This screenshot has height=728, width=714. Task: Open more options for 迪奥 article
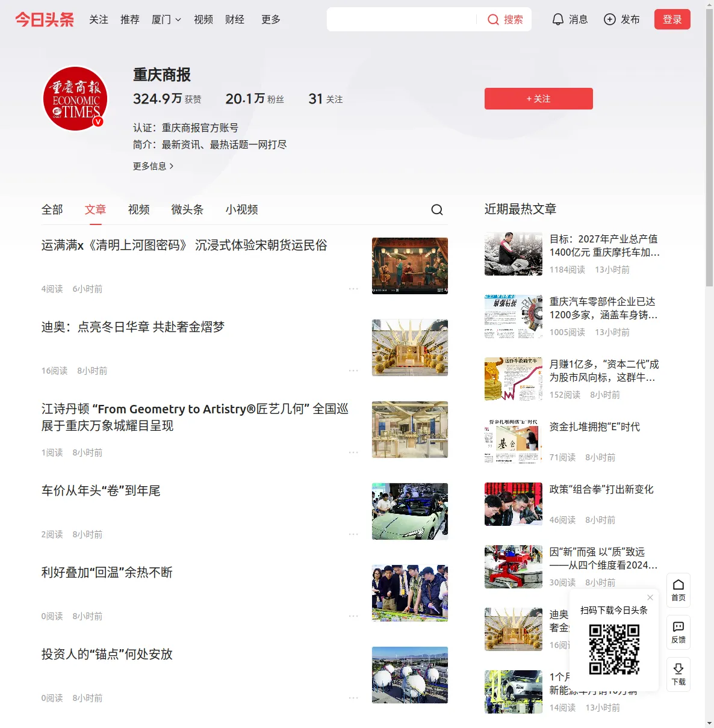[x=353, y=371]
